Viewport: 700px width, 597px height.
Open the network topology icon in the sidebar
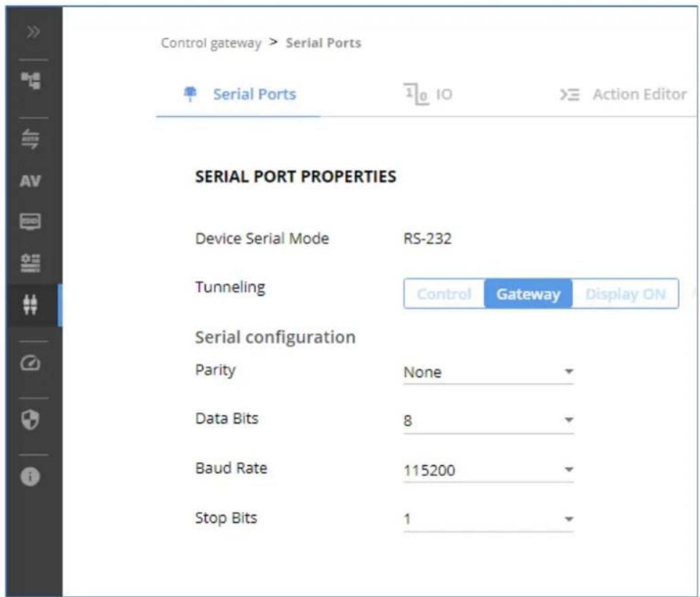point(31,81)
